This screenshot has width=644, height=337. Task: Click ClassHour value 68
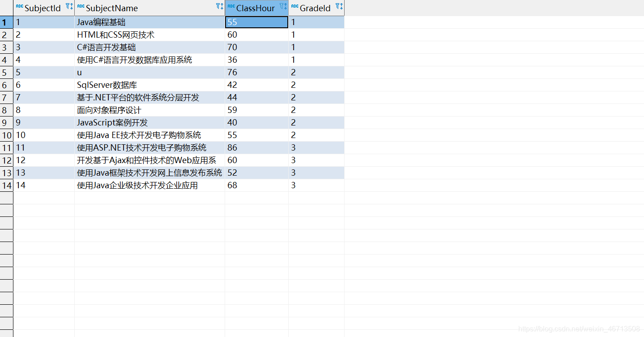pyautogui.click(x=256, y=185)
